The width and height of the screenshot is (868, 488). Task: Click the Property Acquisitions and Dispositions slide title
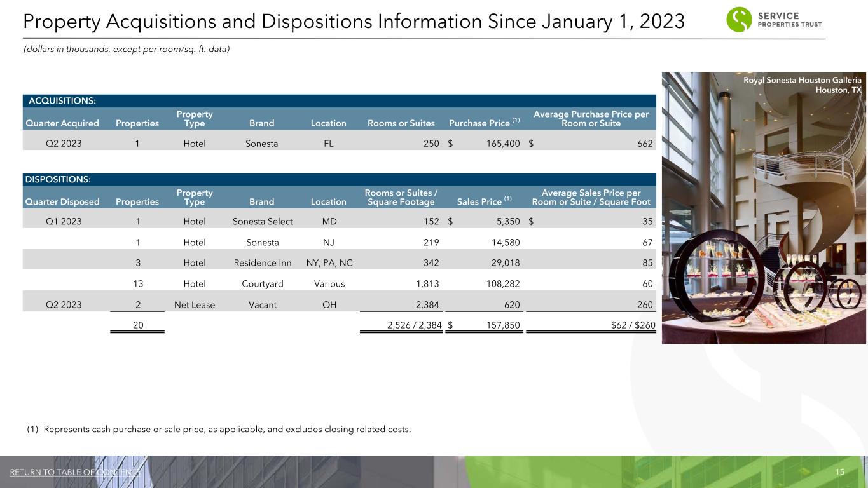[x=354, y=22]
